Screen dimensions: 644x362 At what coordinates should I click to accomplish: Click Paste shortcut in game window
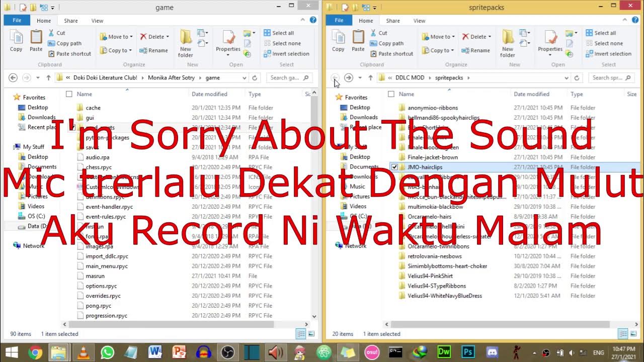click(x=69, y=54)
